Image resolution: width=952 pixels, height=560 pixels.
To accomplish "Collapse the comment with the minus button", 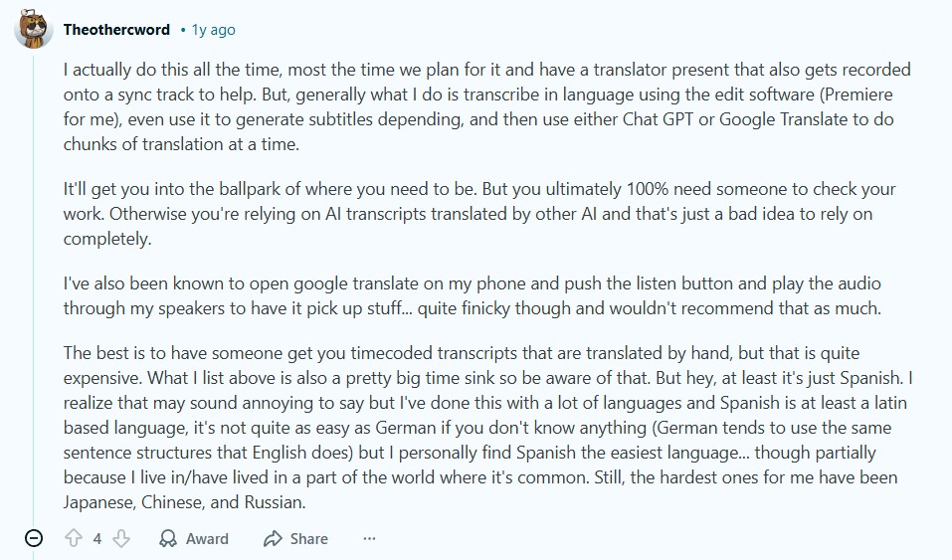I will pos(33,538).
